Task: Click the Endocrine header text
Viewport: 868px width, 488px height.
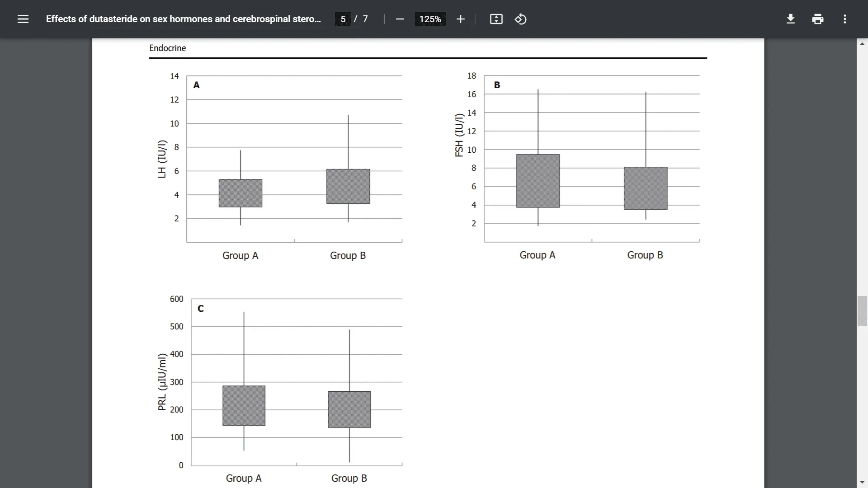Action: [x=167, y=48]
